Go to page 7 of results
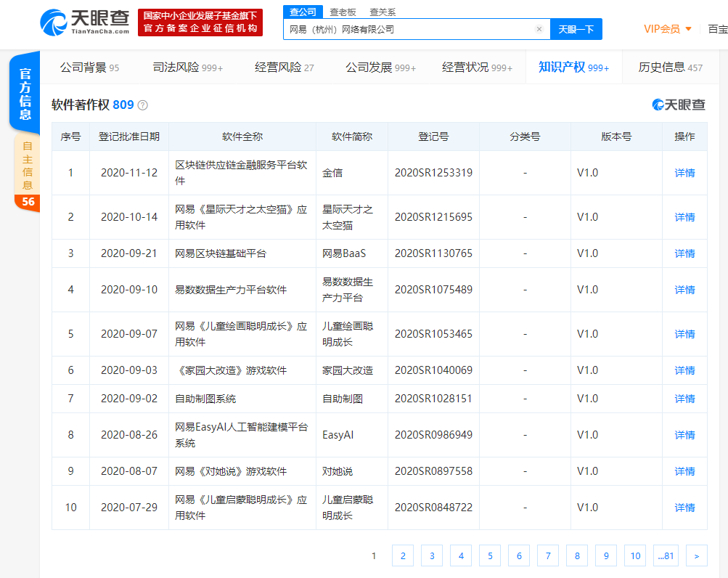This screenshot has height=578, width=728. [x=548, y=555]
